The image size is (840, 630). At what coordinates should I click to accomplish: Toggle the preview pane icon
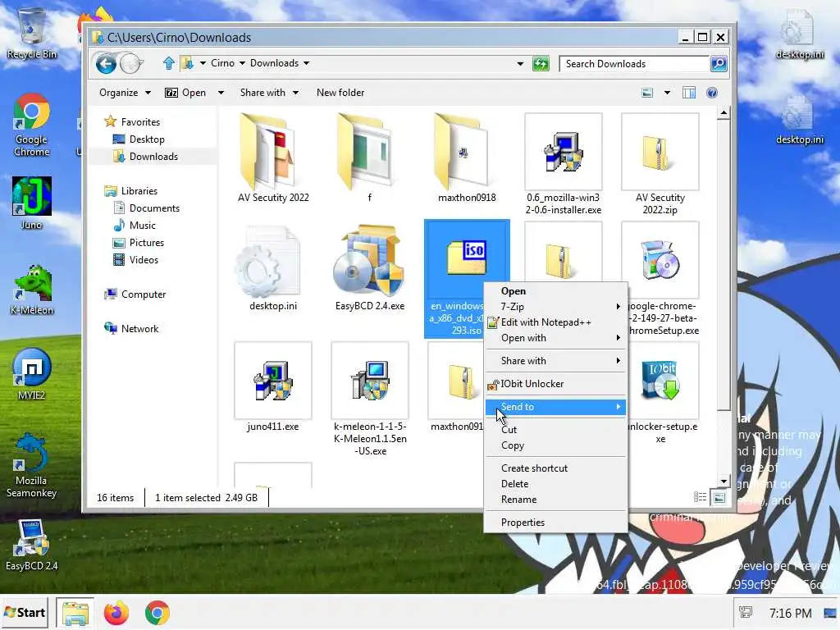[689, 93]
